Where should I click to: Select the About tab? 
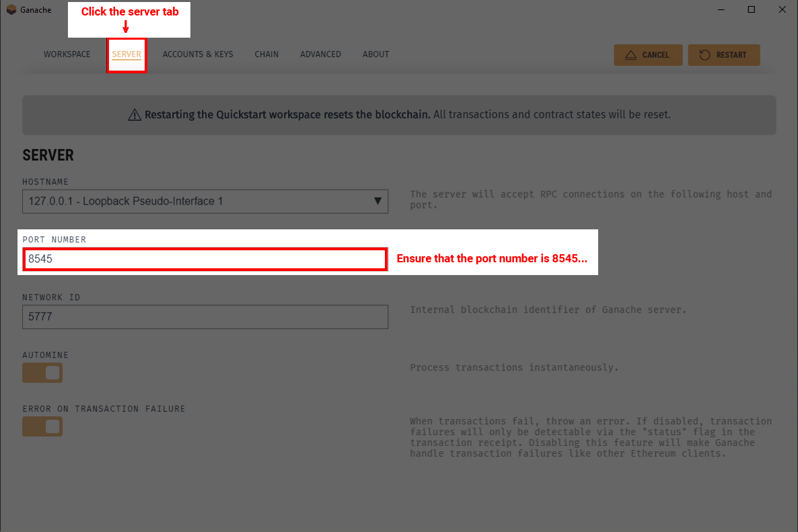point(375,54)
